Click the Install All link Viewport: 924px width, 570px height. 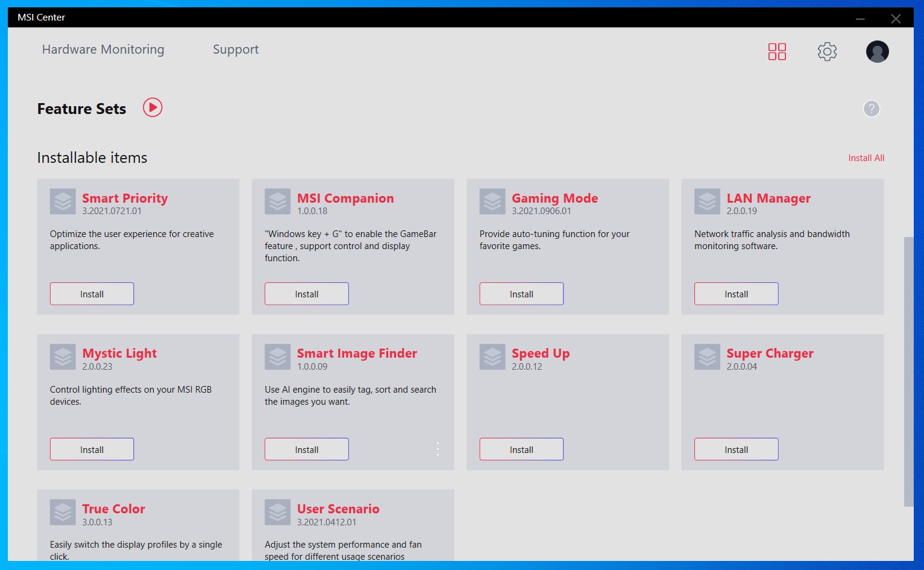pos(866,158)
